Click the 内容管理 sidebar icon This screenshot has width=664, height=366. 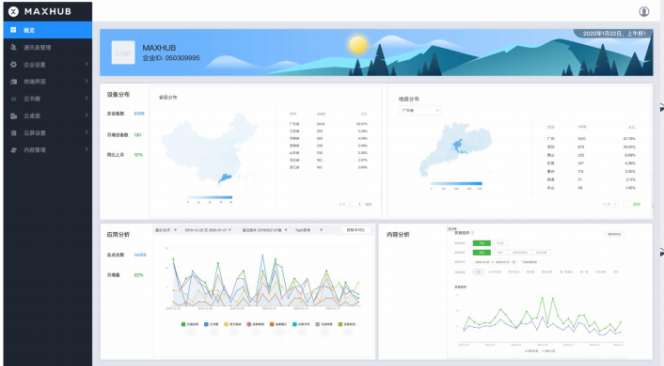point(14,150)
